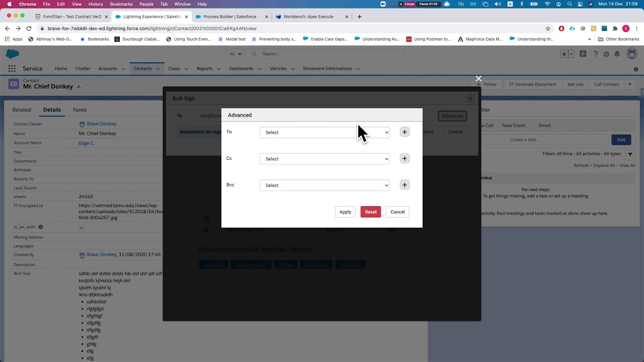644x362 pixels.
Task: Apply the Advanced recipient settings
Action: [345, 212]
